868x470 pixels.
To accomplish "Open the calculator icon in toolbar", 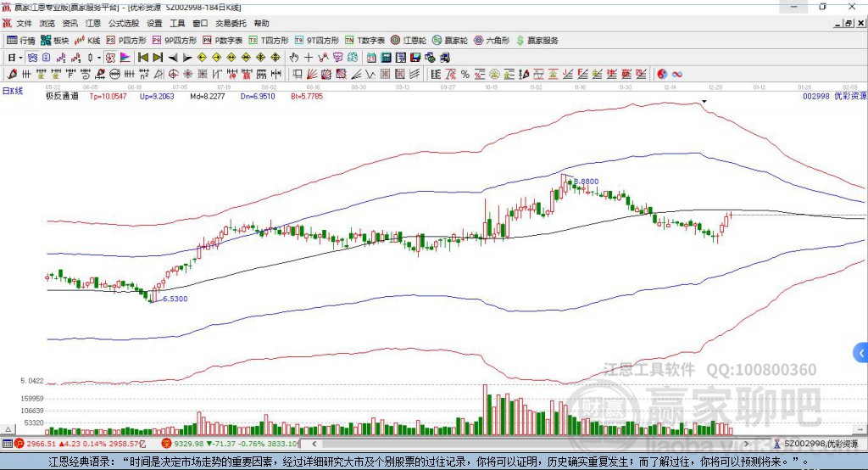I will (386, 58).
